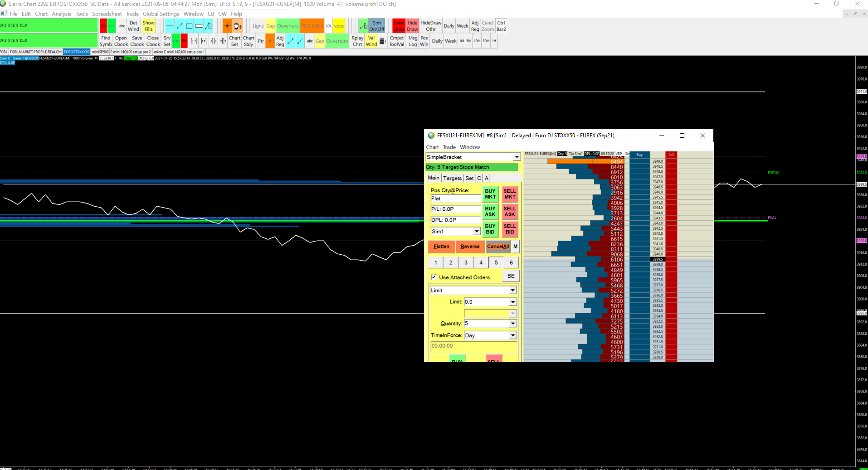Select the filled rectangle highlight tool
The height and width of the screenshot is (470, 868).
coord(199,26)
